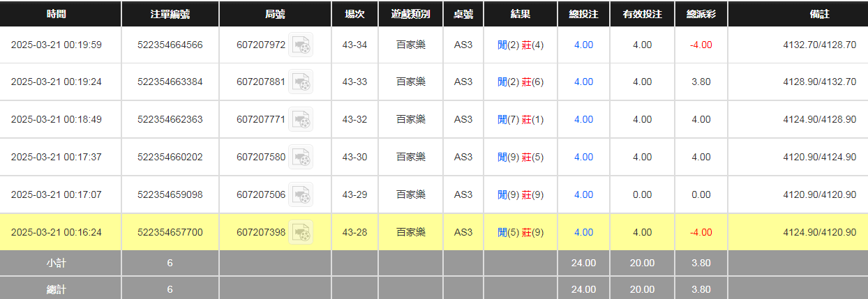Play the replay for round 607207580
868x299 pixels.
point(301,158)
